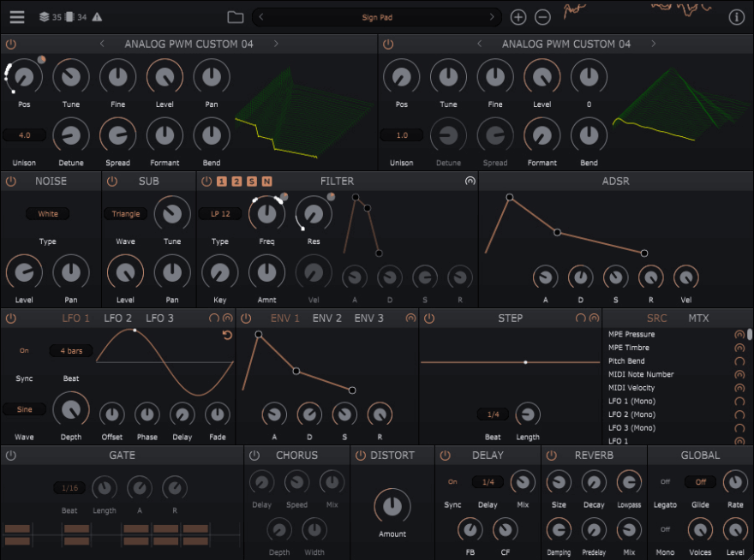Screen dimensions: 754x560
Task: Switch oscillator 1 to the next wavetable
Action: (276, 44)
